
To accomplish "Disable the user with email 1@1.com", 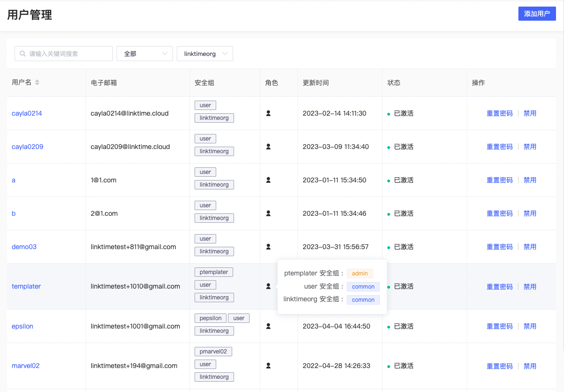I will (x=530, y=180).
